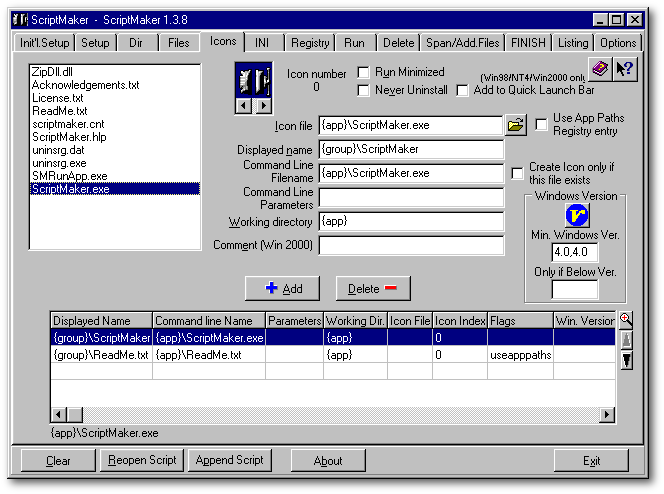Browse for icon file with folder button
The height and width of the screenshot is (494, 664).
point(515,125)
